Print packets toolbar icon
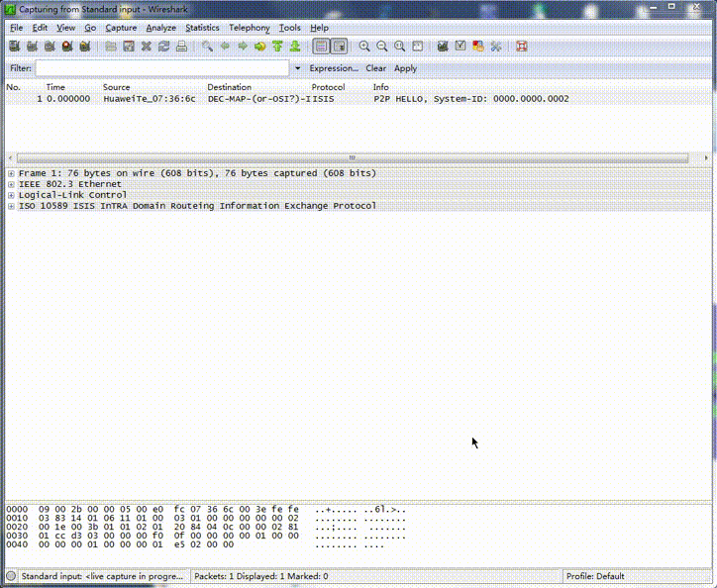This screenshot has height=588, width=717. tap(181, 47)
